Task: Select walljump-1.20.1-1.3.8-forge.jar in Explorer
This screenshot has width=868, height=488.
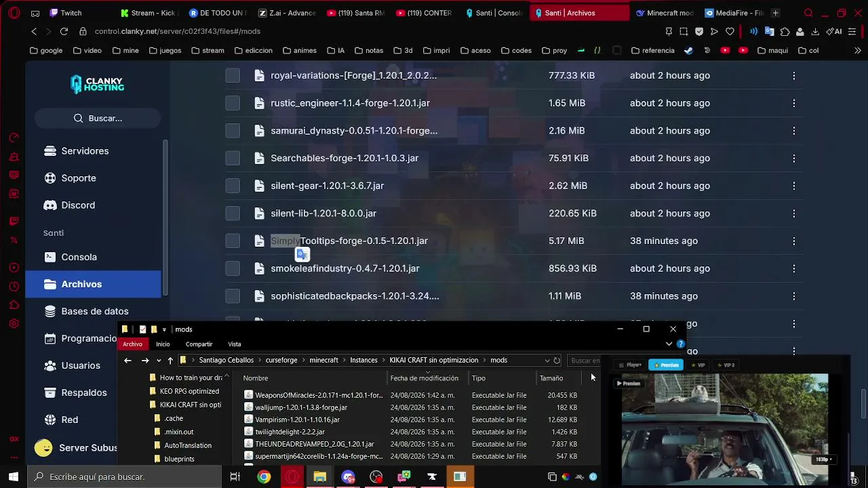Action: [x=301, y=407]
